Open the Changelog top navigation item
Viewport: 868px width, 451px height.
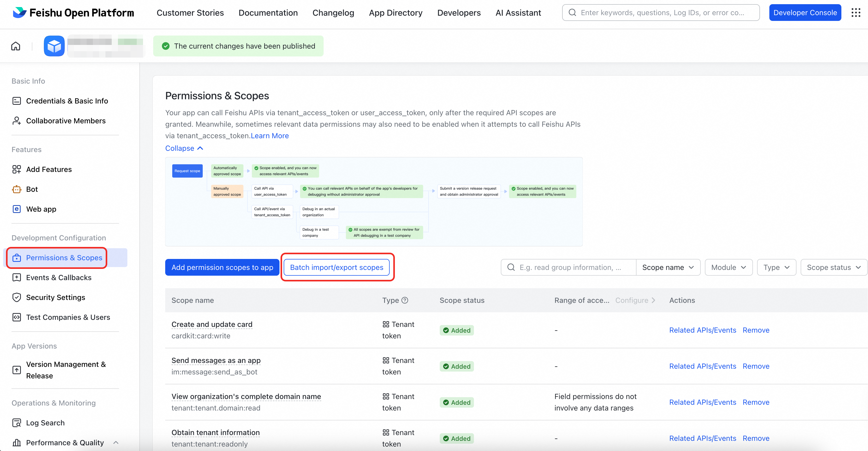click(333, 13)
